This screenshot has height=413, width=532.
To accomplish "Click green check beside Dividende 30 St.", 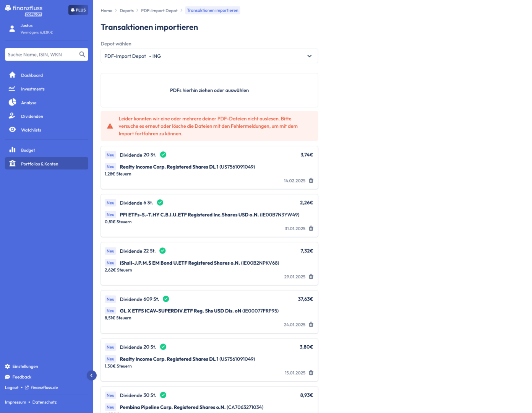I will coord(163,395).
